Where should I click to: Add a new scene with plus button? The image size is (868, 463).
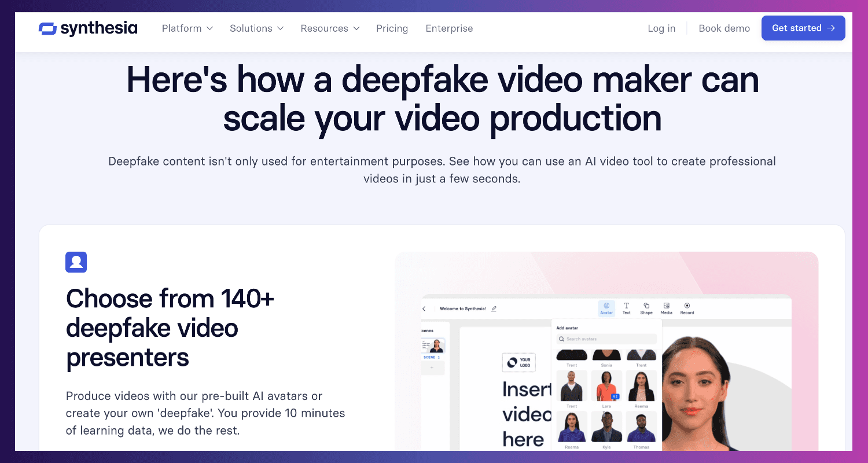tap(431, 368)
